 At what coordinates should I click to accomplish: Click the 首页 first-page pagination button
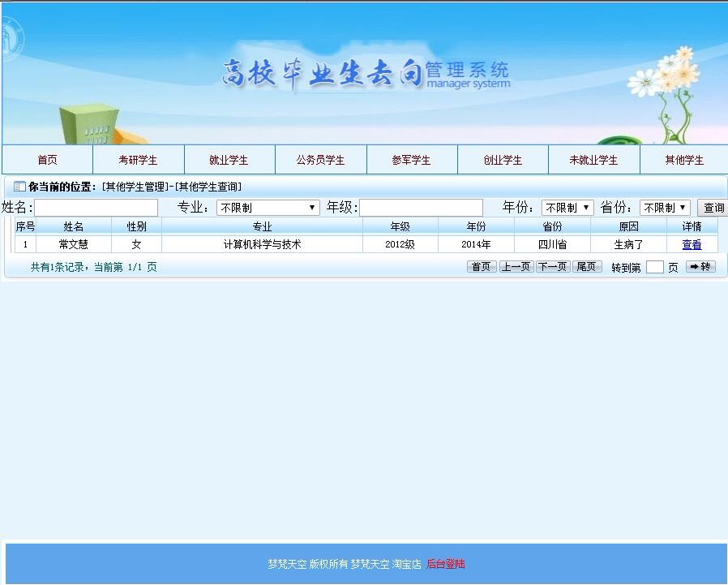tap(482, 266)
